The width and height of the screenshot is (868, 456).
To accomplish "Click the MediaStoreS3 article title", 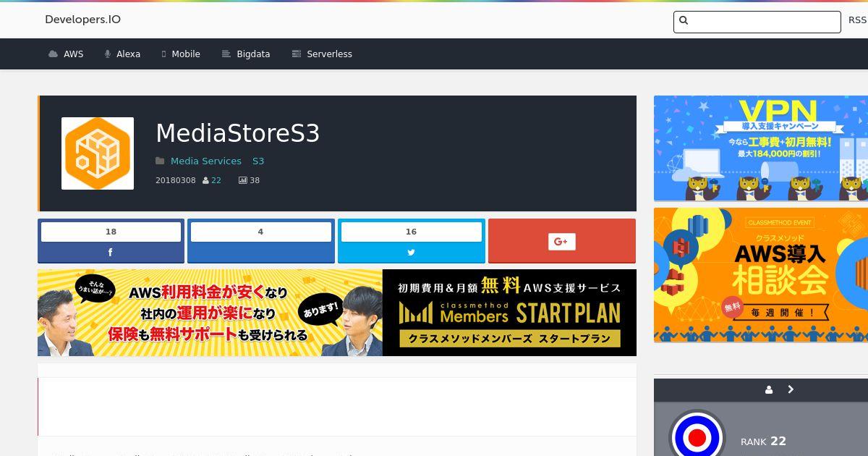I will [238, 133].
